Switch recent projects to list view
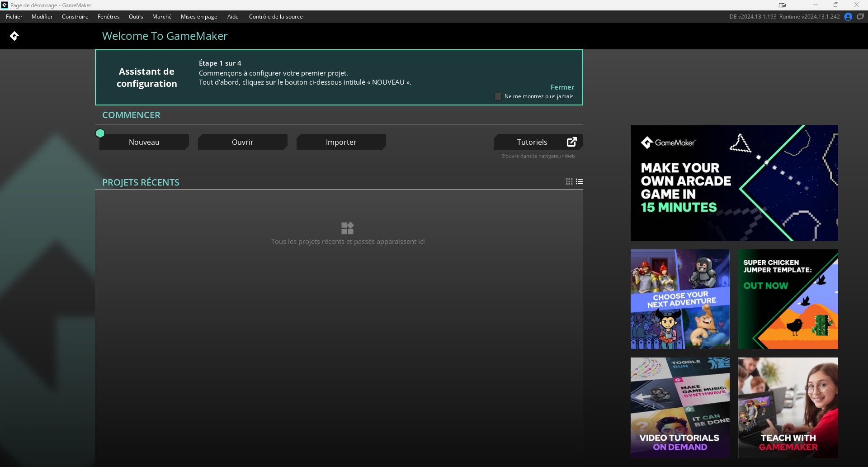The width and height of the screenshot is (868, 467). (x=579, y=181)
